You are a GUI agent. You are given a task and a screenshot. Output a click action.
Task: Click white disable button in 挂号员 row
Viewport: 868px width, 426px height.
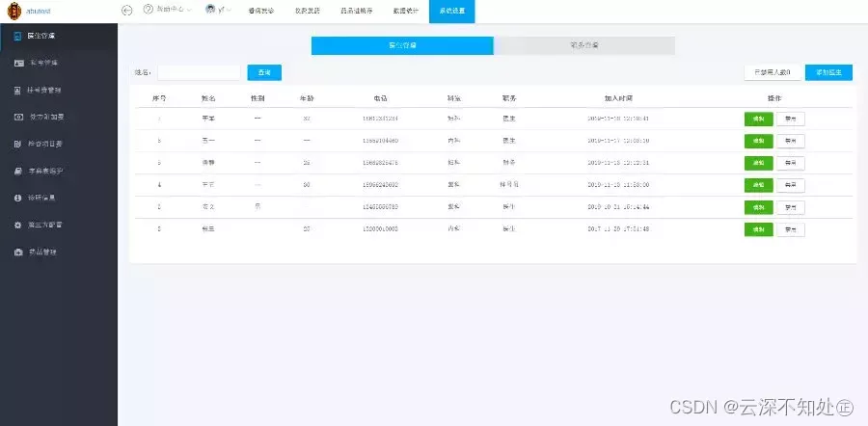click(791, 185)
